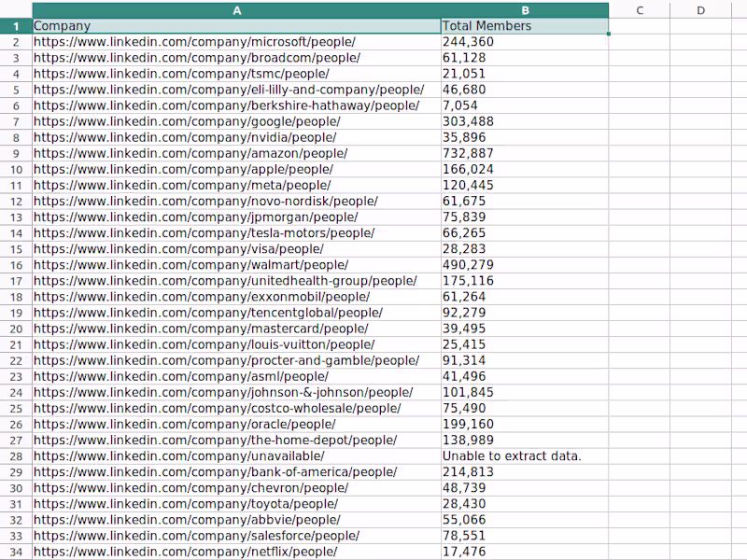747x560 pixels.
Task: Select column A header
Action: (237, 10)
